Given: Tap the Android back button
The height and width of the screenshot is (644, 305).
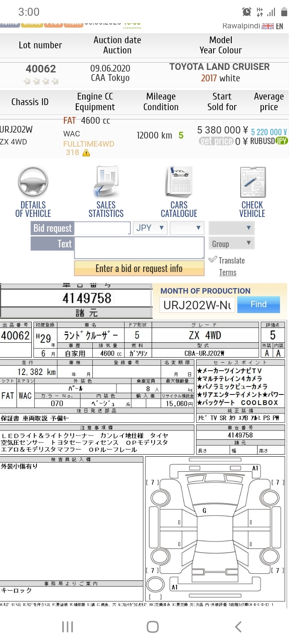Looking at the screenshot, I should (x=238, y=627).
